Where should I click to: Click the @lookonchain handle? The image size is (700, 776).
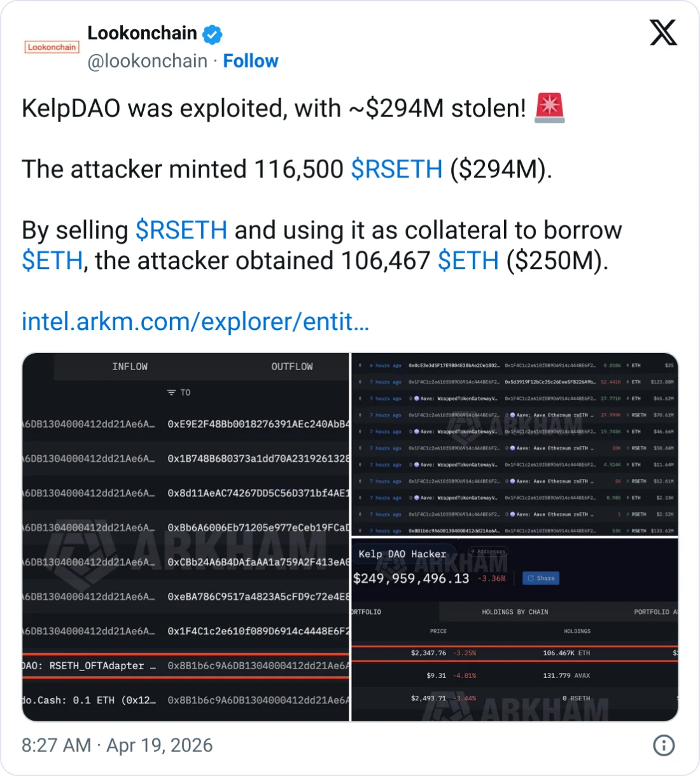click(147, 61)
